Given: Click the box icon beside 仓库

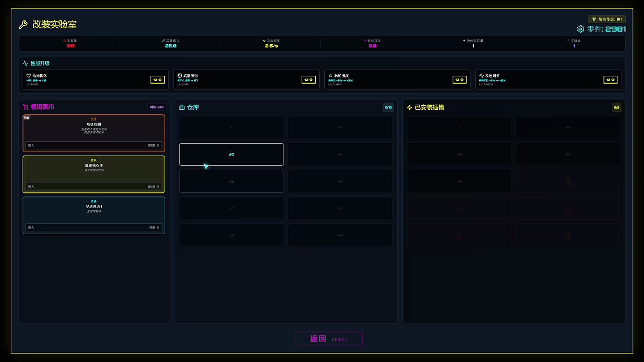Looking at the screenshot, I should tap(182, 107).
